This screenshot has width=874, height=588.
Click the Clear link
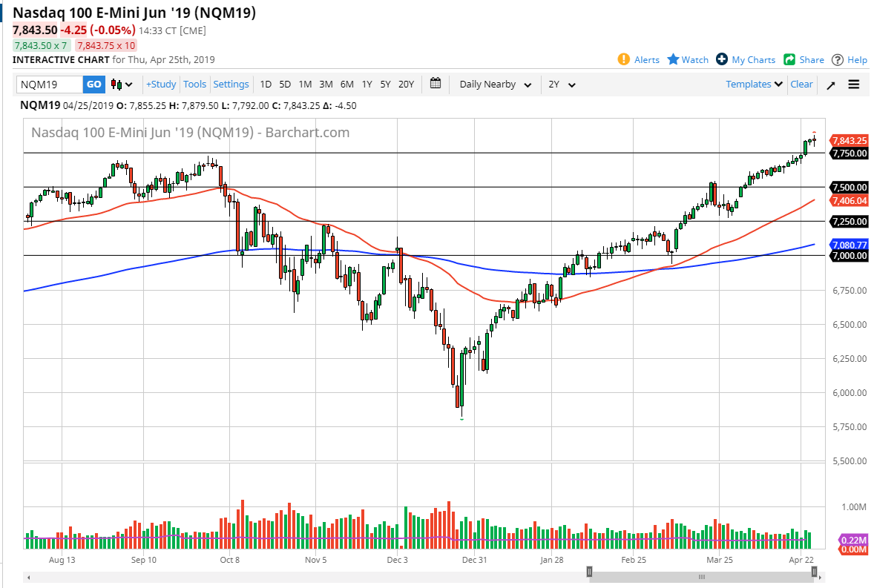[x=801, y=84]
